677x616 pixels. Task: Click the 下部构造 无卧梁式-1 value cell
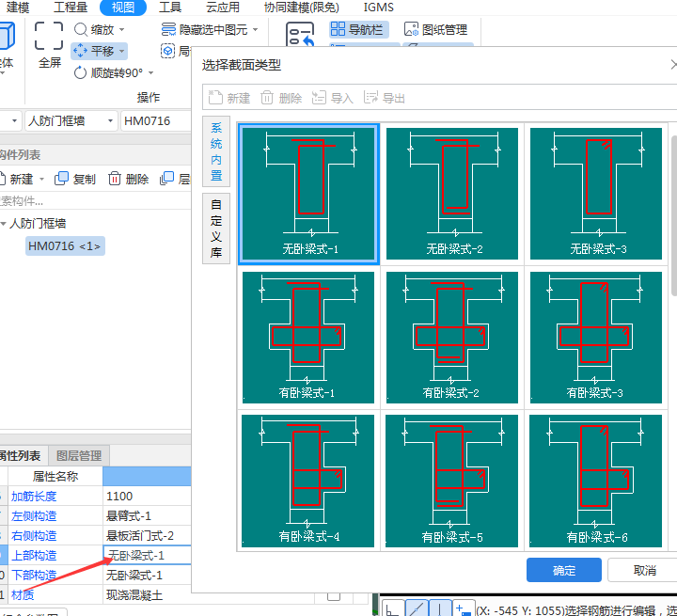pyautogui.click(x=147, y=576)
